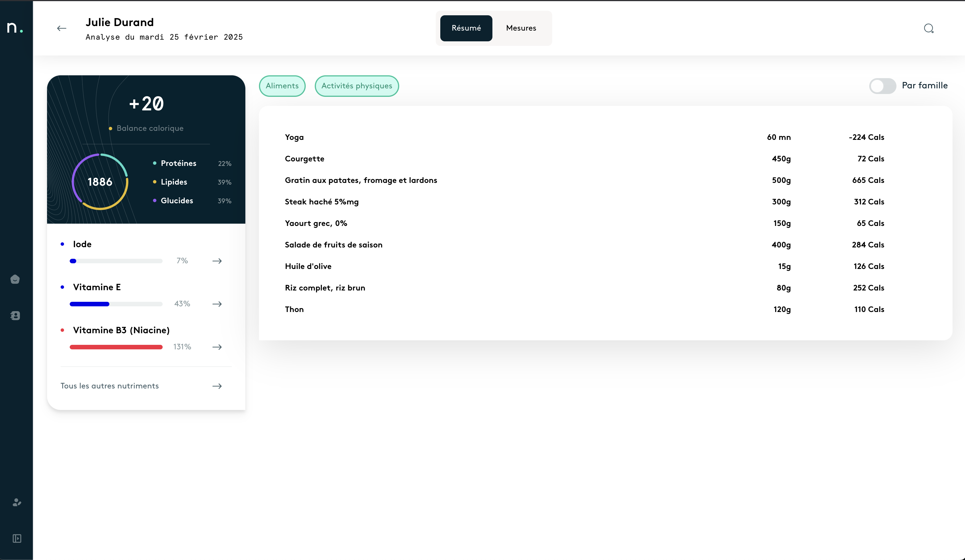Toggle the Activités physiques filter chip
The width and height of the screenshot is (965, 560).
pos(356,86)
